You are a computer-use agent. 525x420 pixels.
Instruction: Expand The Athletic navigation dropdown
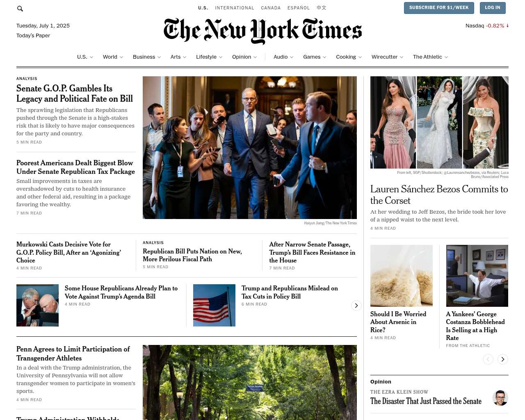point(430,57)
